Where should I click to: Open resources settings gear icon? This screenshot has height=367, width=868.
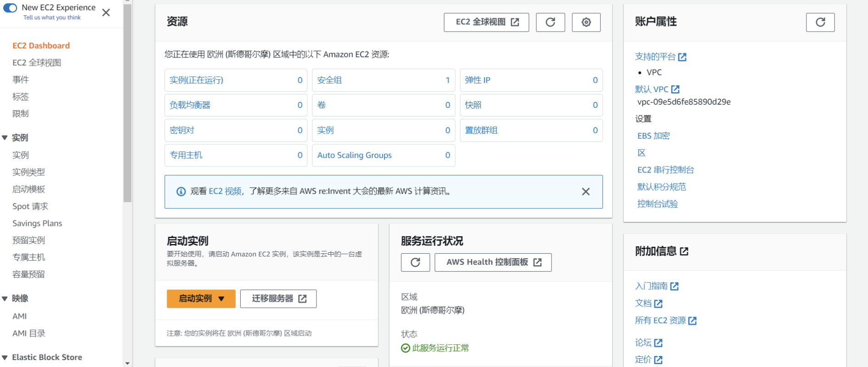click(x=586, y=22)
